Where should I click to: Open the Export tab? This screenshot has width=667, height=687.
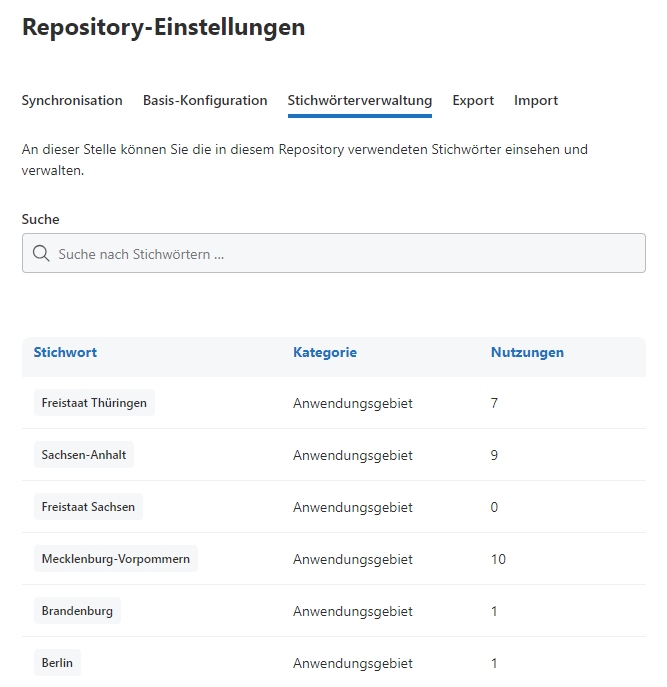[x=473, y=101]
